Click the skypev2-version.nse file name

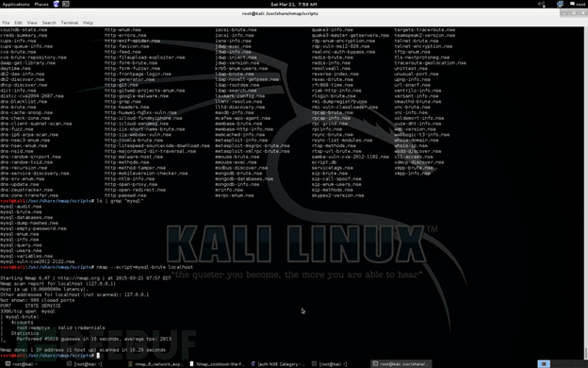pos(338,195)
